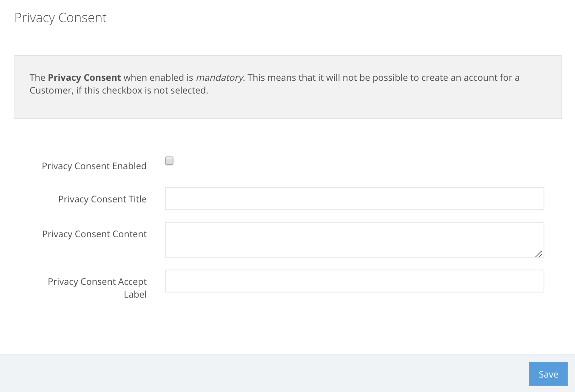The image size is (575, 392).
Task: Click the Save button
Action: click(548, 374)
